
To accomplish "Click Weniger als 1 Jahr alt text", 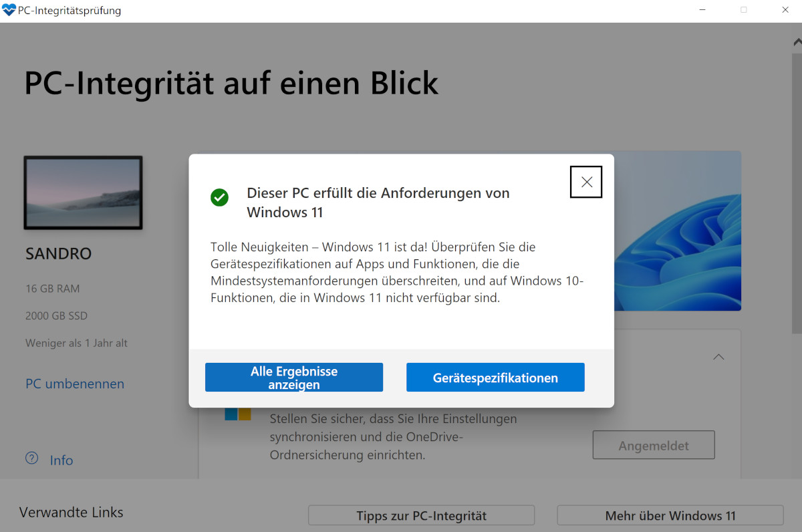I will pyautogui.click(x=76, y=343).
